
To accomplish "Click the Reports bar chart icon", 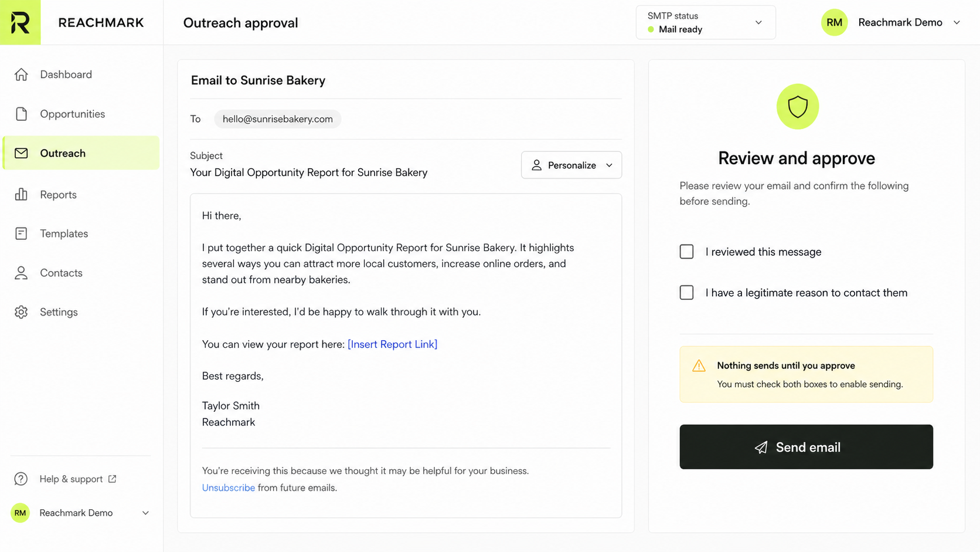I will click(21, 194).
